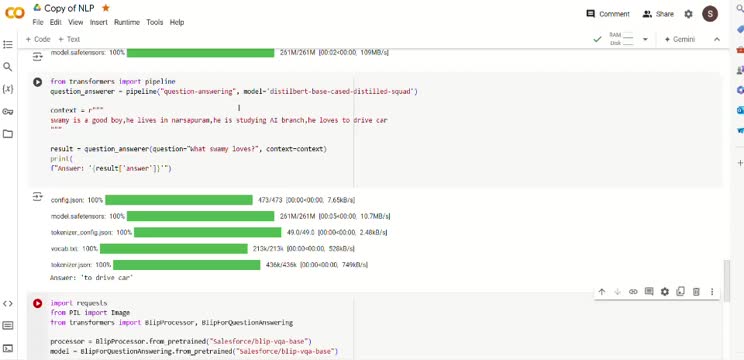
Task: Open the Tools menu
Action: click(155, 22)
